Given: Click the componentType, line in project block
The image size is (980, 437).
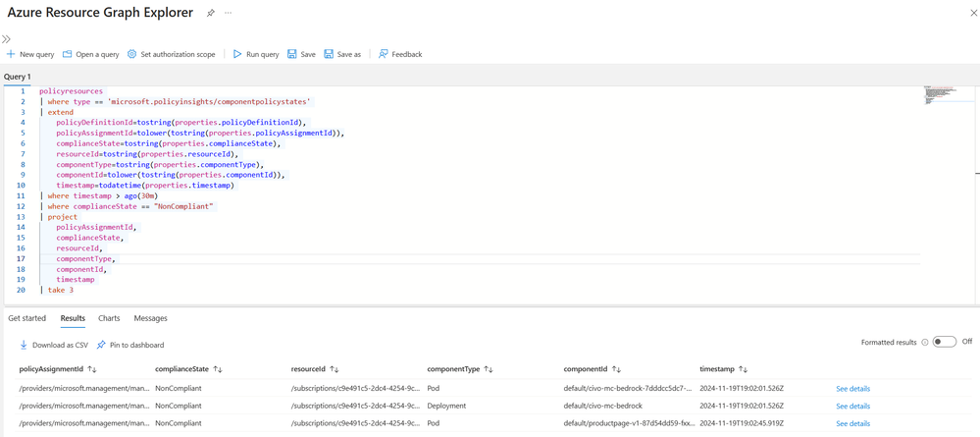Looking at the screenshot, I should point(86,258).
